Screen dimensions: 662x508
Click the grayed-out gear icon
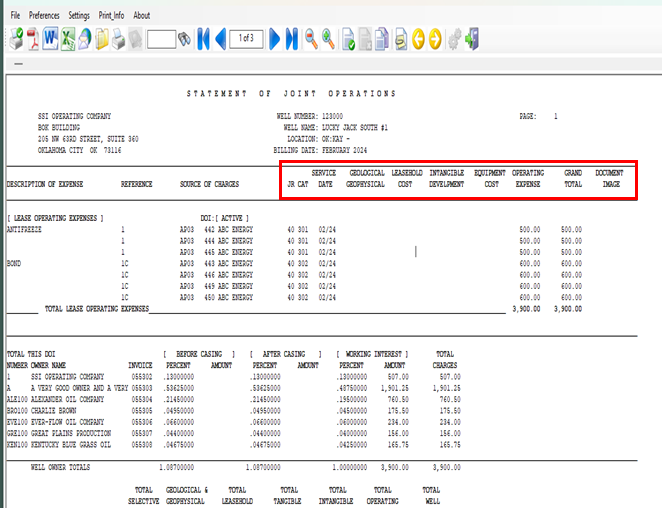454,39
